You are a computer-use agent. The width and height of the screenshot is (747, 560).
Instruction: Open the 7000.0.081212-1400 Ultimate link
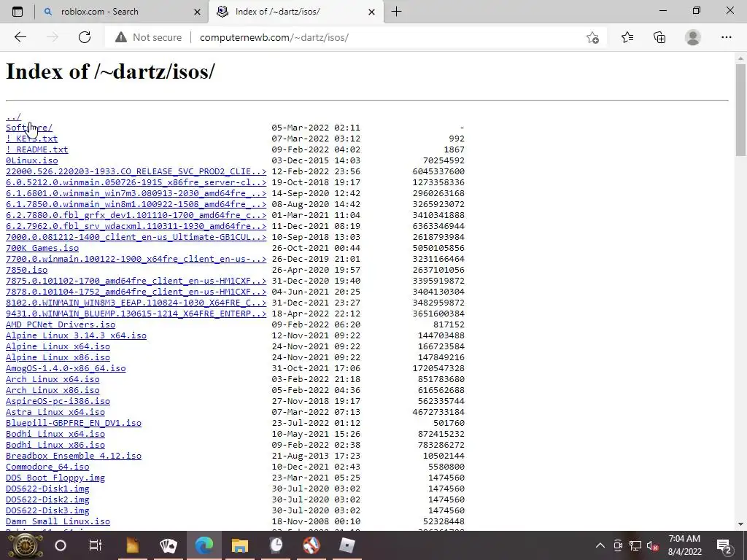coord(136,237)
